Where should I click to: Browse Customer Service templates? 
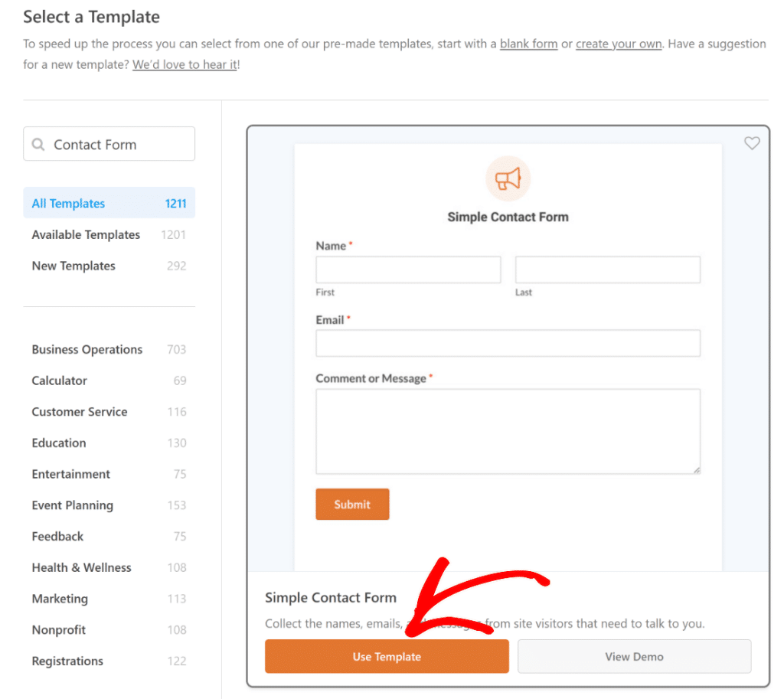[x=79, y=412]
